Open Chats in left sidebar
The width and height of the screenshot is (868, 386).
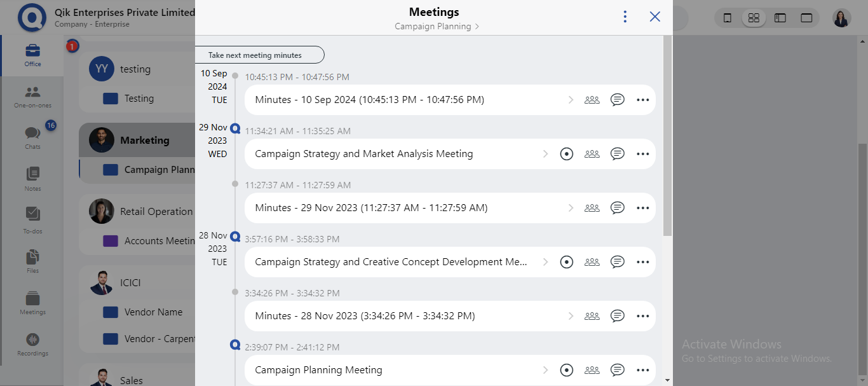tap(32, 137)
